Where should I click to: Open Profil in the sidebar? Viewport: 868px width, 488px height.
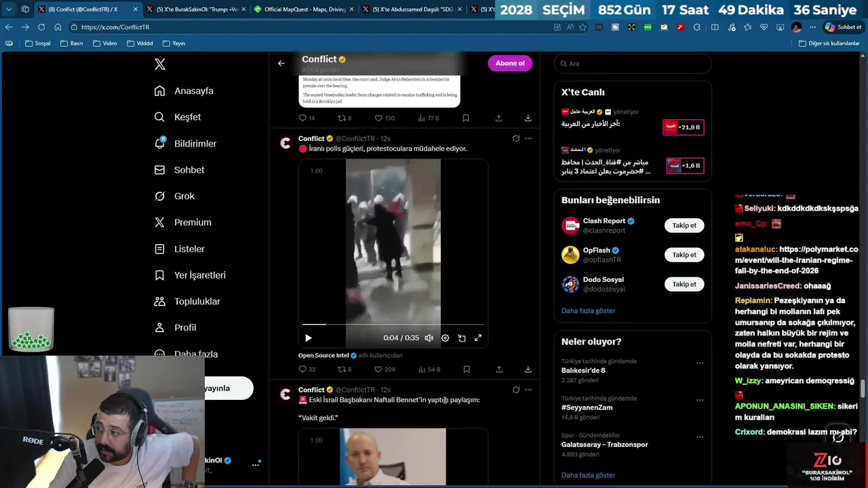pyautogui.click(x=175, y=327)
